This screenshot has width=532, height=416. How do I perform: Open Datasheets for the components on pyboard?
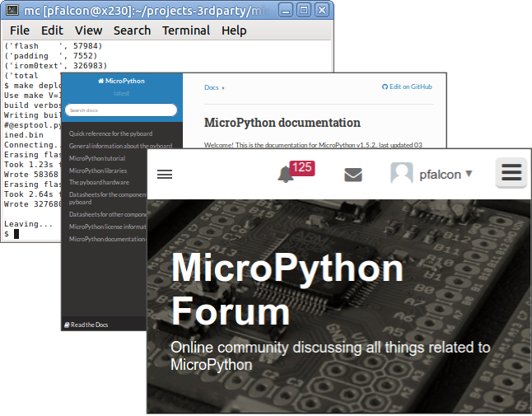click(x=108, y=199)
